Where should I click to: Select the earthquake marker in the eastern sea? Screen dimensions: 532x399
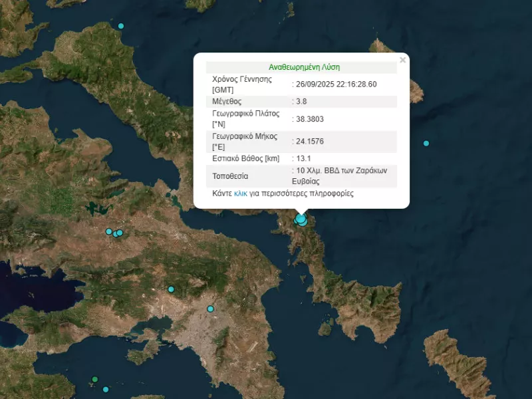pos(426,143)
